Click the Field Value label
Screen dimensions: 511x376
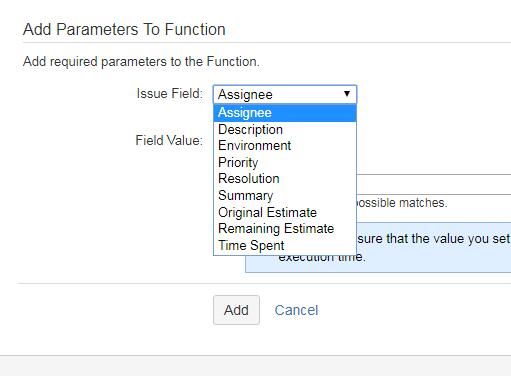pyautogui.click(x=169, y=140)
